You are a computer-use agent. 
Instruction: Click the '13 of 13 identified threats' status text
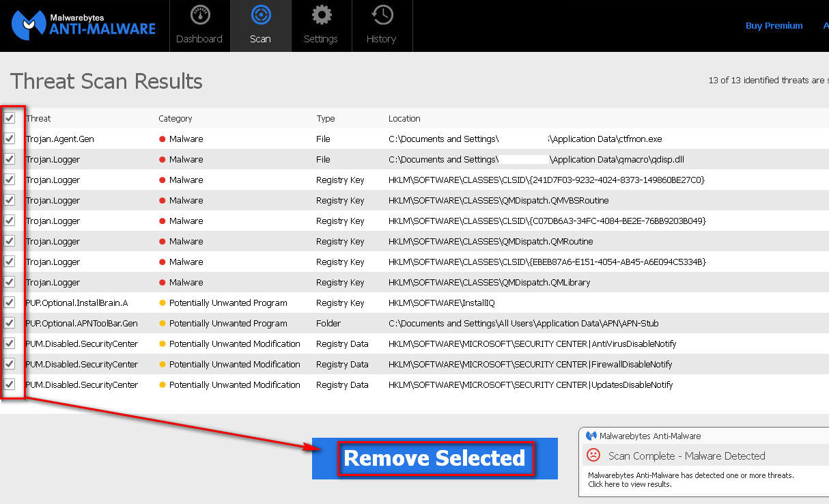pyautogui.click(x=768, y=80)
